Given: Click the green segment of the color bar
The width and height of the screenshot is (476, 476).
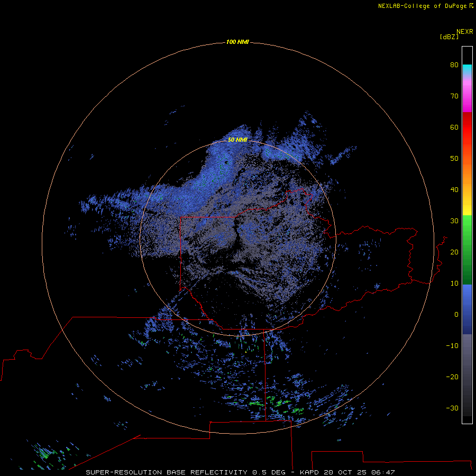Looking at the screenshot, I should click(467, 250).
